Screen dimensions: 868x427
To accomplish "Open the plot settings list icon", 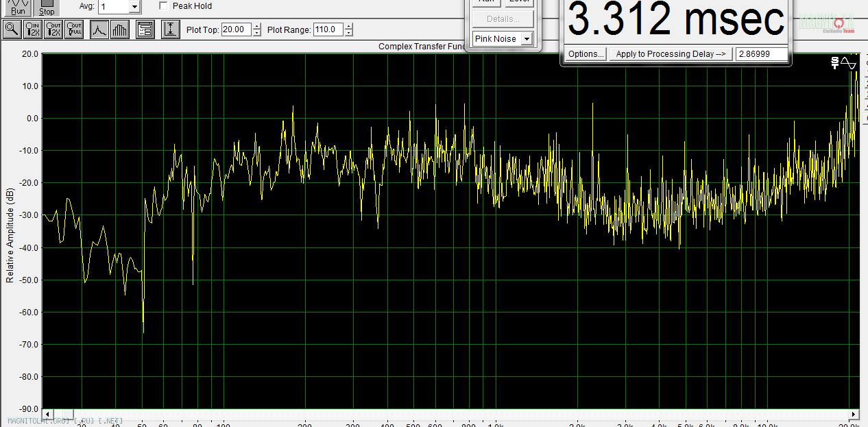I will click(x=145, y=29).
